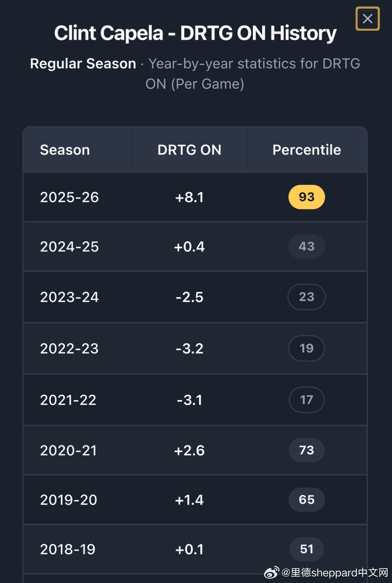Close the DRTG ON History popup
This screenshot has height=583, width=392.
[x=368, y=19]
